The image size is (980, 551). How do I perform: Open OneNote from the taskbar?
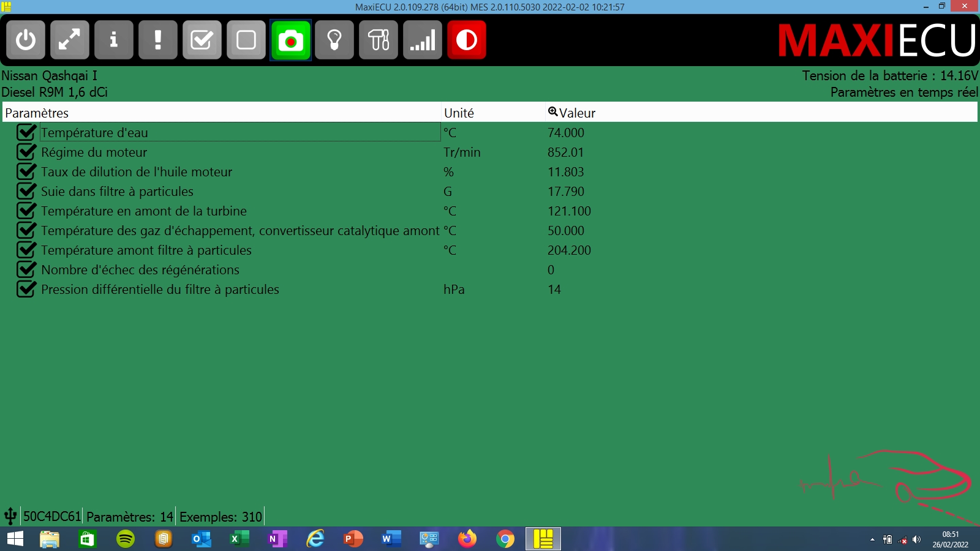277,539
